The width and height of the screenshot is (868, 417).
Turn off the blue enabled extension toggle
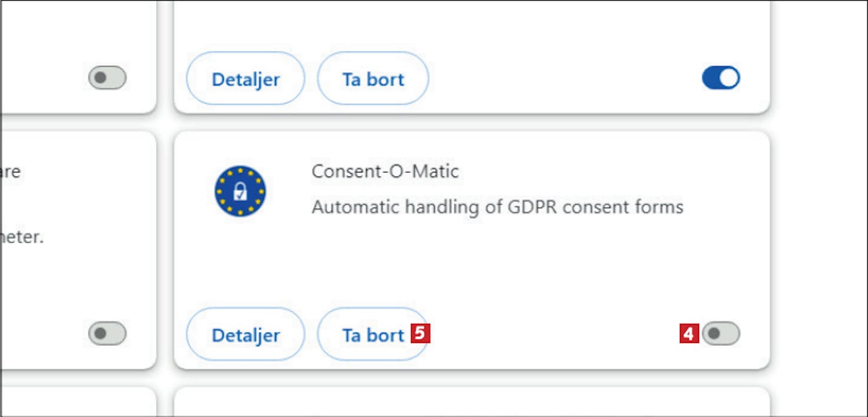[721, 78]
